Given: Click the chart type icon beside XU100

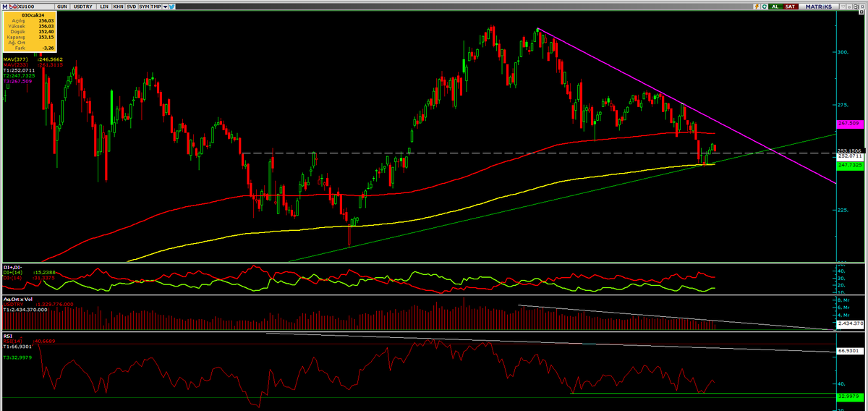Looking at the screenshot, I should (13, 7).
